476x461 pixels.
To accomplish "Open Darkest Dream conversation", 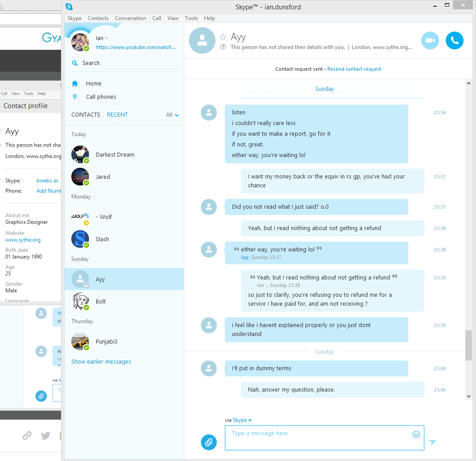I will [x=124, y=155].
